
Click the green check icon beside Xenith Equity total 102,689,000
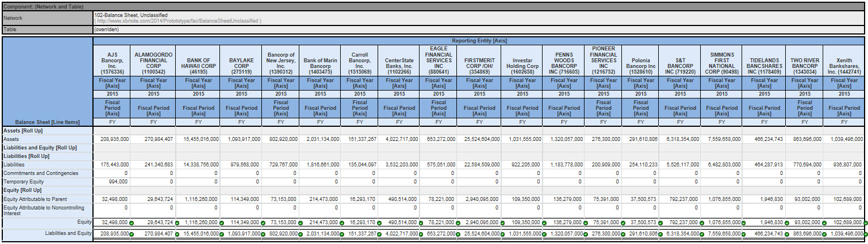click(865, 223)
